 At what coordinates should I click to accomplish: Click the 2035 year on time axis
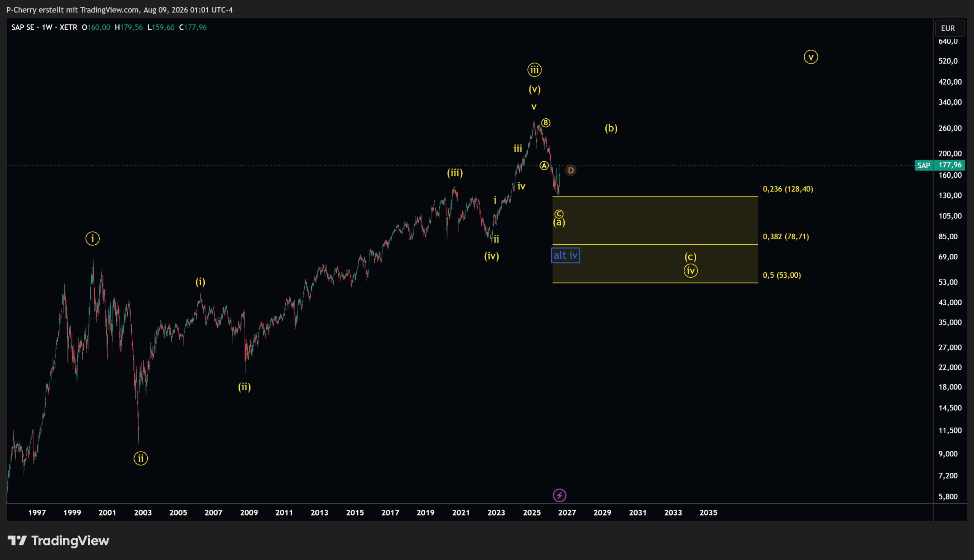pos(708,513)
